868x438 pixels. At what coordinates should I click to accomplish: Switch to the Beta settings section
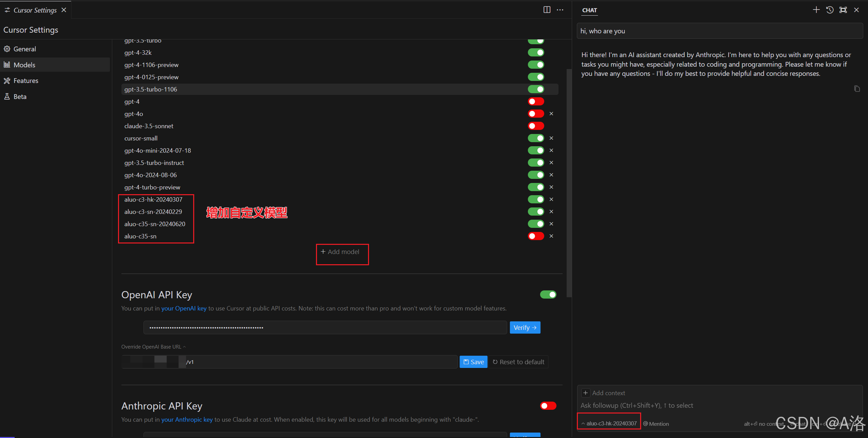20,97
